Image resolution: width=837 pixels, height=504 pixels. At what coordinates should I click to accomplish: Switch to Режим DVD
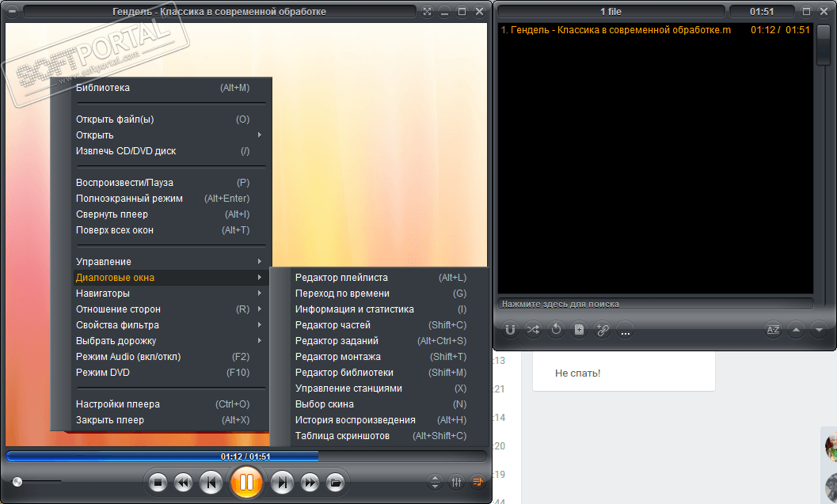(163, 373)
